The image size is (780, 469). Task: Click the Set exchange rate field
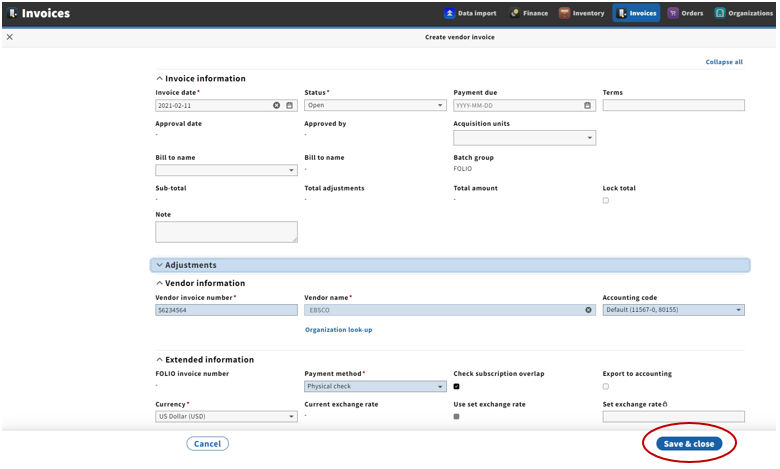[674, 417]
